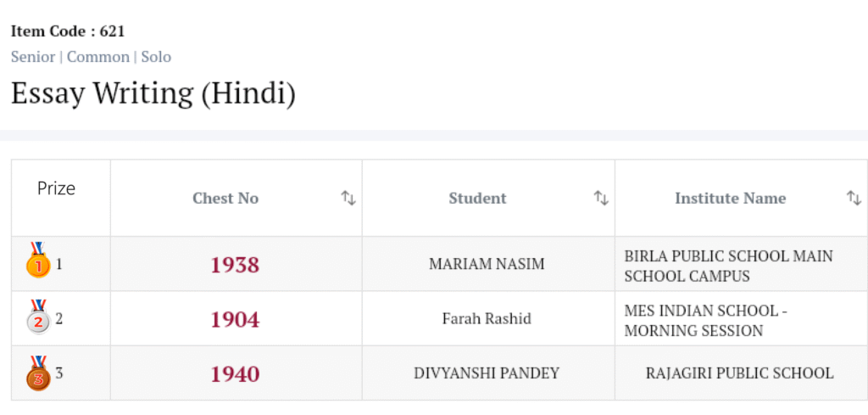Click the Essay Writing (Hindi) heading

tap(153, 93)
